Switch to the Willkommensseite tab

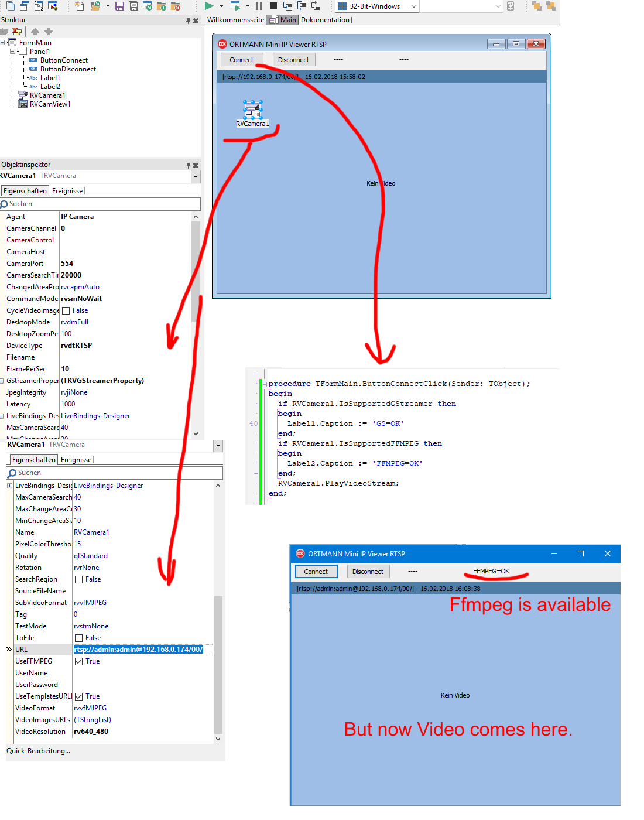point(235,20)
